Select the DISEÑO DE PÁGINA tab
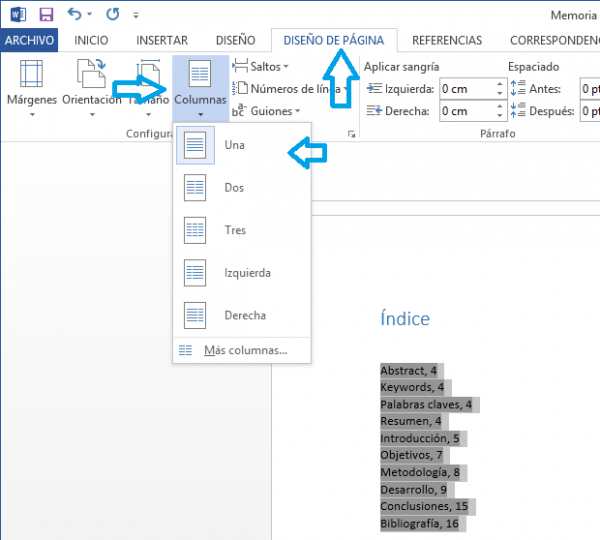The image size is (600, 540). 334,40
